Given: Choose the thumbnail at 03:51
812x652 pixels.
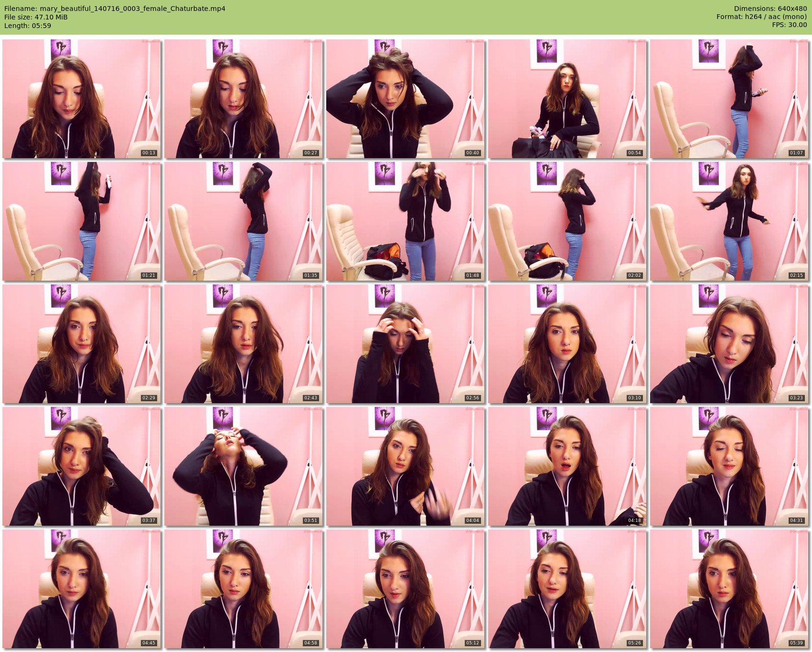Looking at the screenshot, I should pyautogui.click(x=244, y=466).
